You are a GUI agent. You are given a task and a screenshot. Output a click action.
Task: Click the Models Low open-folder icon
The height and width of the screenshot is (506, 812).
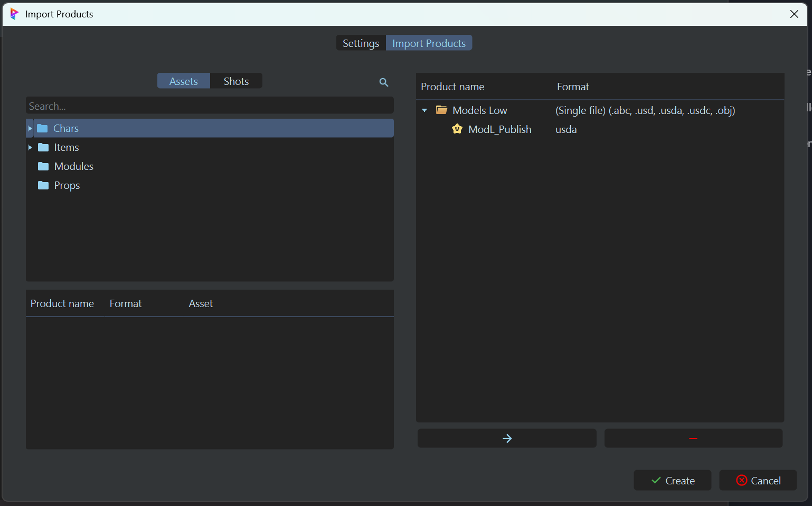[441, 110]
